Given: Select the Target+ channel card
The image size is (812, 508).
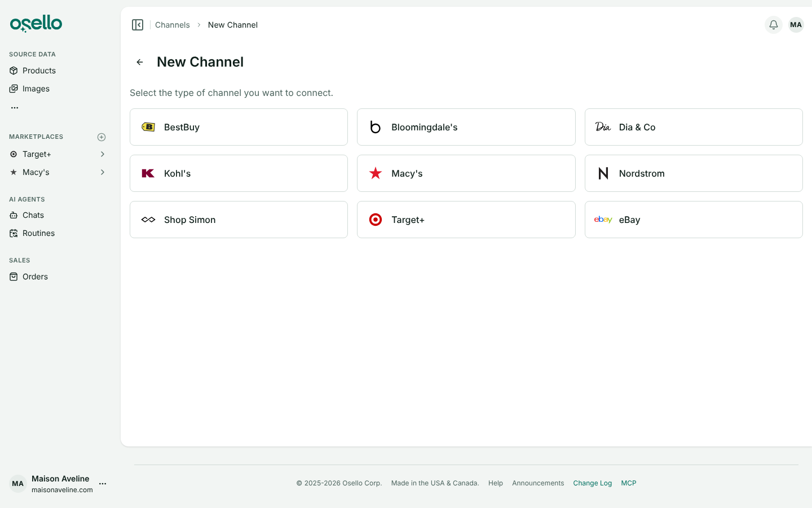Looking at the screenshot, I should pos(466,220).
